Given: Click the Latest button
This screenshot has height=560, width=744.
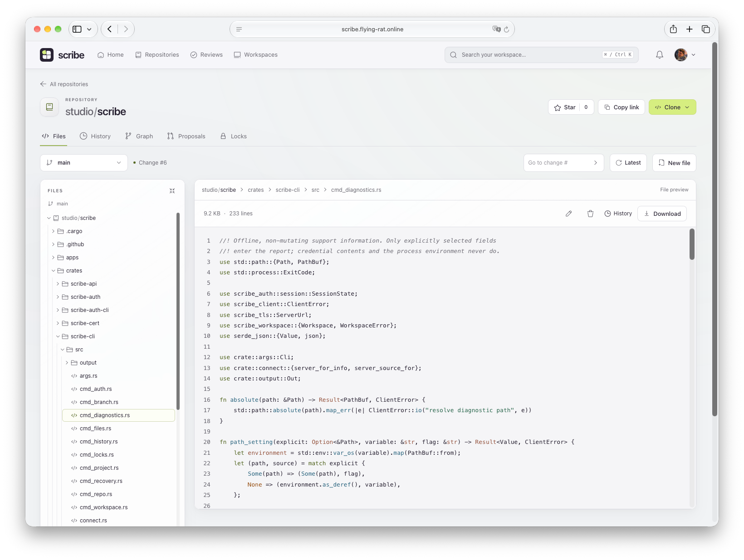Looking at the screenshot, I should point(628,163).
